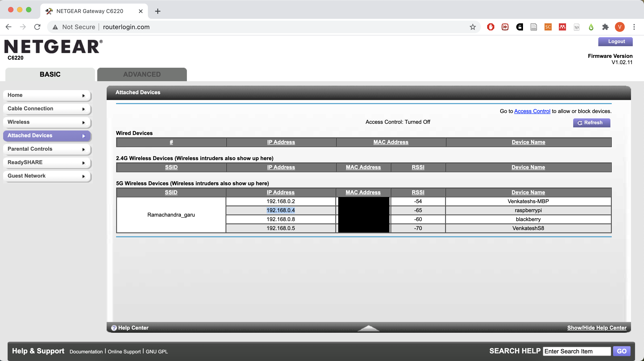644x361 pixels.
Task: Open the red play-arrow extension icon
Action: point(505,27)
